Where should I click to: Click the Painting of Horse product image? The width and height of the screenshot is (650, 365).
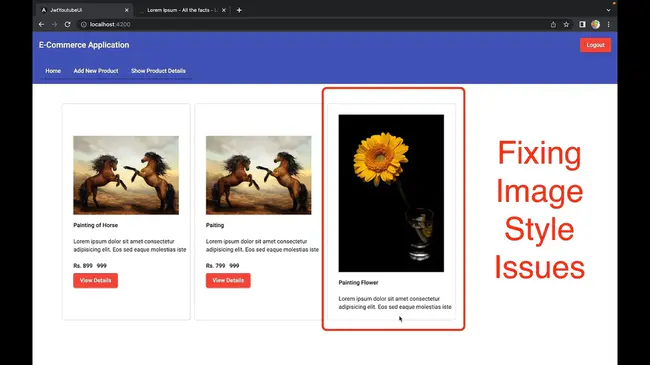coord(126,175)
